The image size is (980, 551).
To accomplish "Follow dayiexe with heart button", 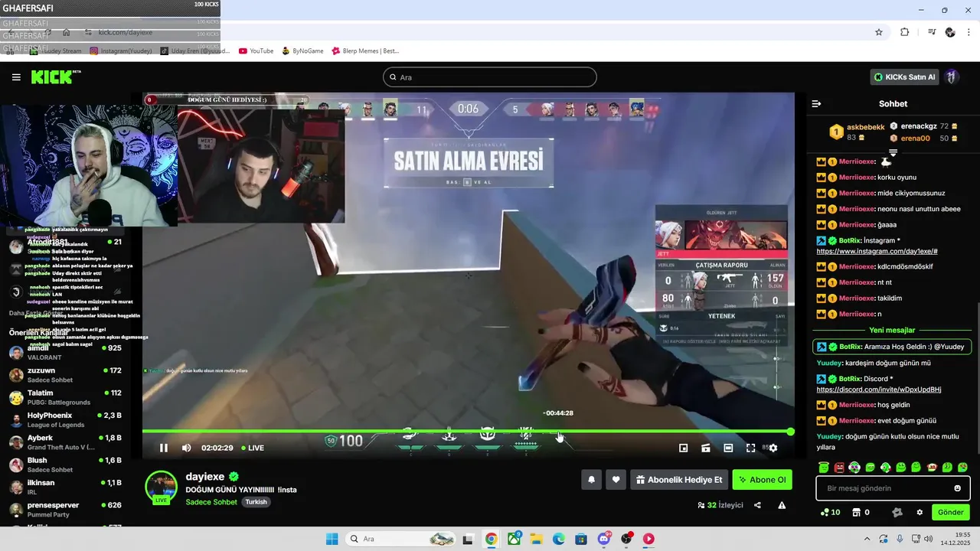I will [616, 480].
